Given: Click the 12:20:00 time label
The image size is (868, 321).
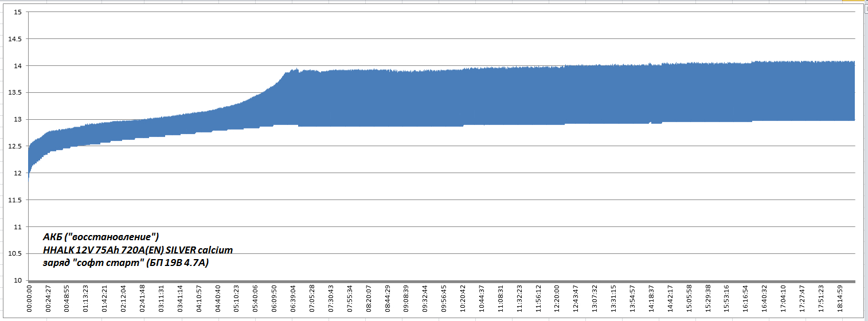Looking at the screenshot, I should [x=556, y=299].
